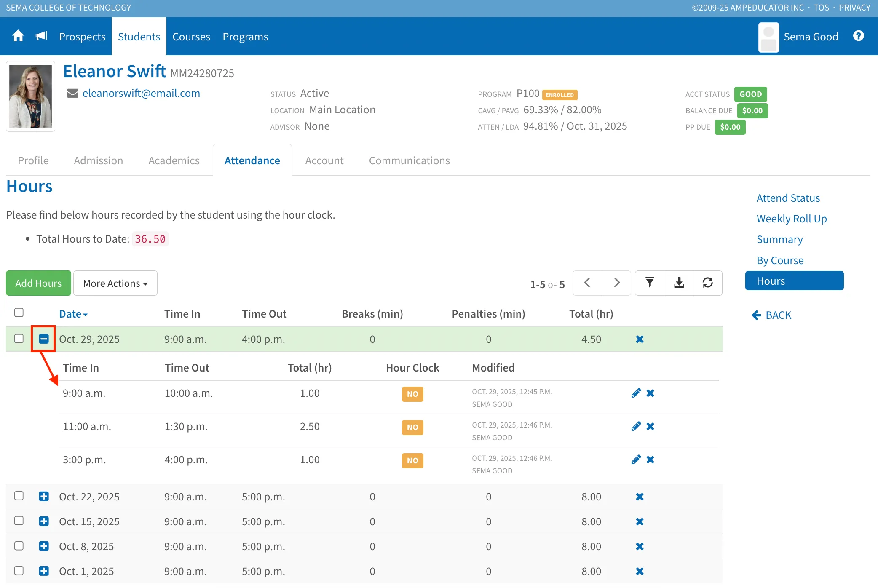Sort by the Date column header
878x588 pixels.
pos(73,314)
